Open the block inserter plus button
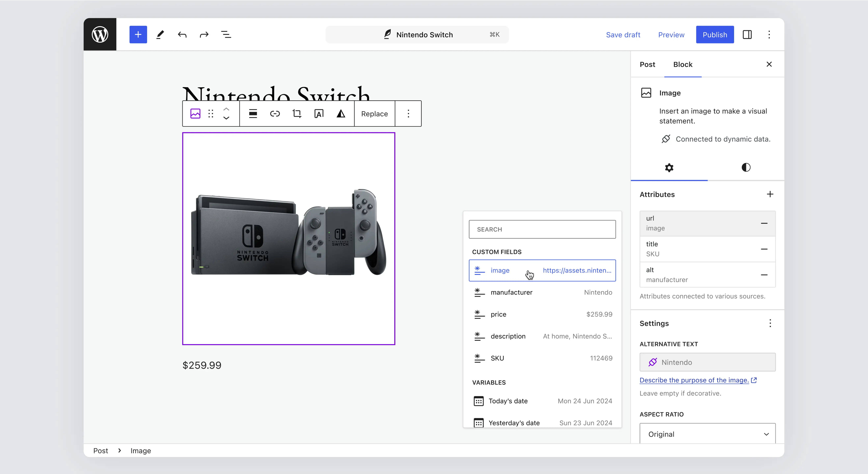Screen dimensions: 868x474 coord(138,34)
